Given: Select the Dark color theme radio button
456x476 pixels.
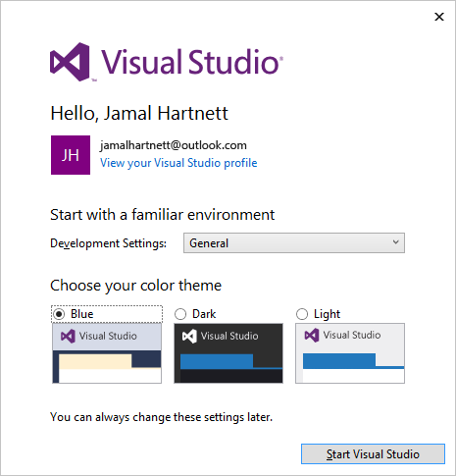Looking at the screenshot, I should pos(180,314).
